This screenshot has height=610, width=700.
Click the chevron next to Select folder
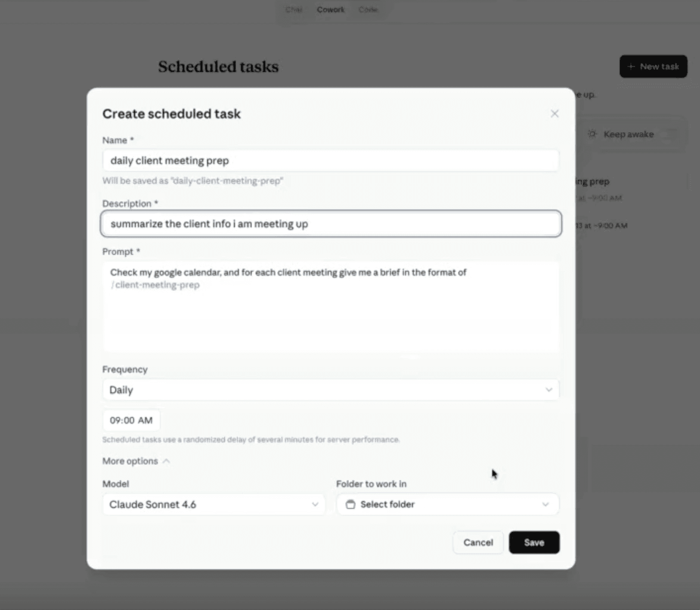[545, 504]
